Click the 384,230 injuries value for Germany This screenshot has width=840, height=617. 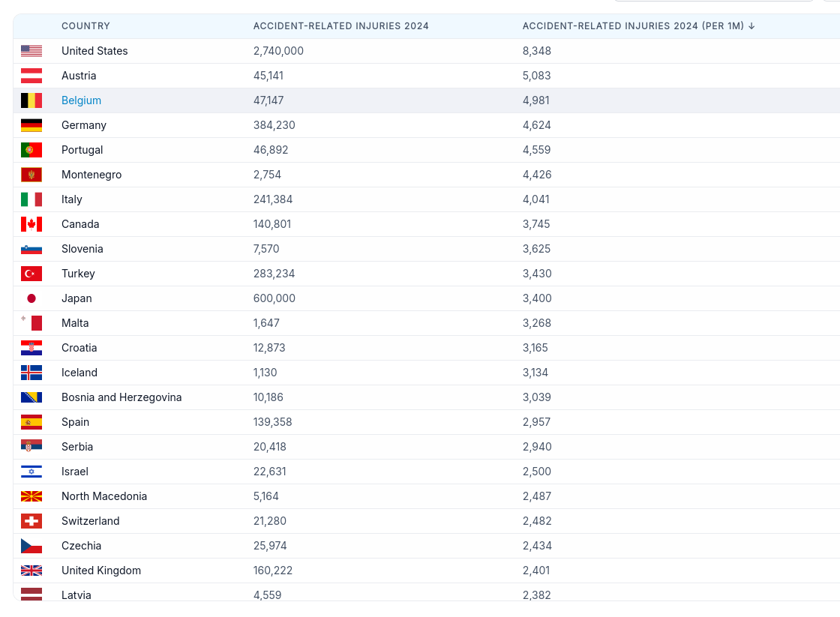pyautogui.click(x=274, y=124)
